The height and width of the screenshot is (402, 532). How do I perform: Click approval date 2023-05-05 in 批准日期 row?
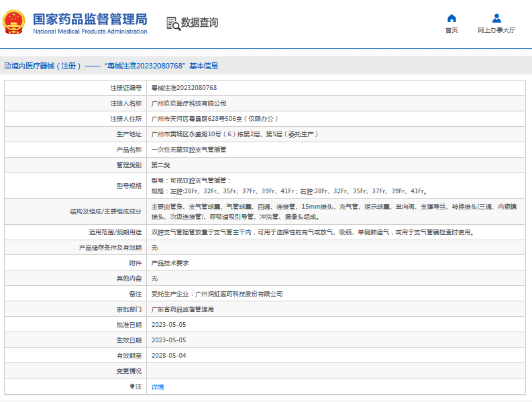pos(168,325)
